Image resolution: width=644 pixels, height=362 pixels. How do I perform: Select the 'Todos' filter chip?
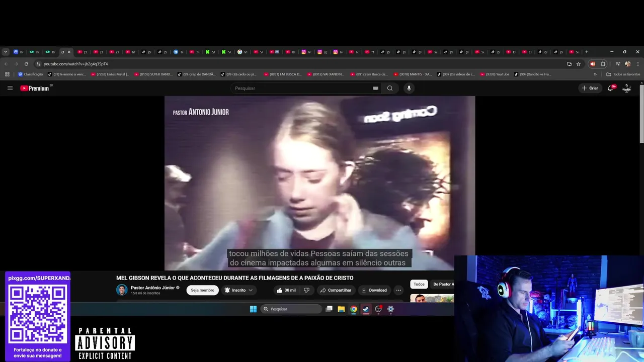(x=419, y=284)
